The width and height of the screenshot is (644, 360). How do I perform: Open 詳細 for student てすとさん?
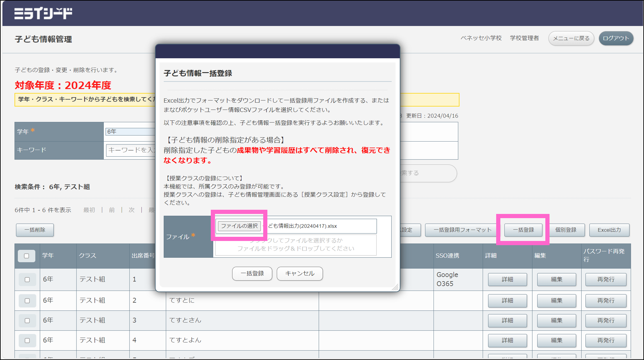507,320
